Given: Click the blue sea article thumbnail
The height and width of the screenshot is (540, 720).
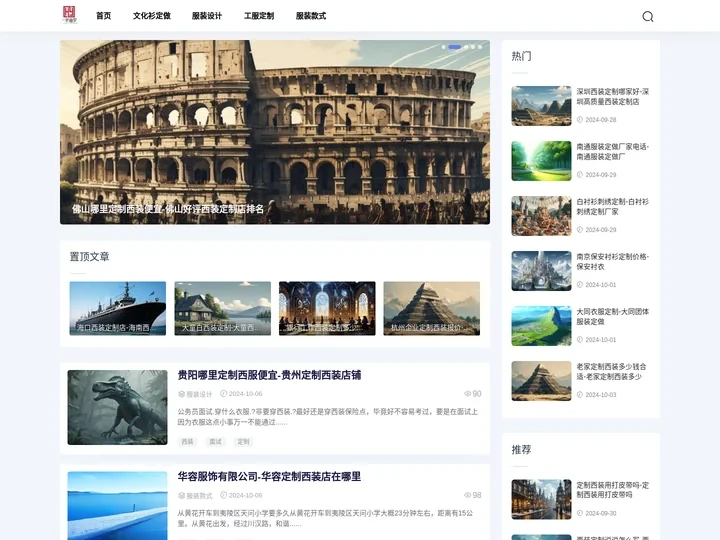Looking at the screenshot, I should [x=118, y=506].
